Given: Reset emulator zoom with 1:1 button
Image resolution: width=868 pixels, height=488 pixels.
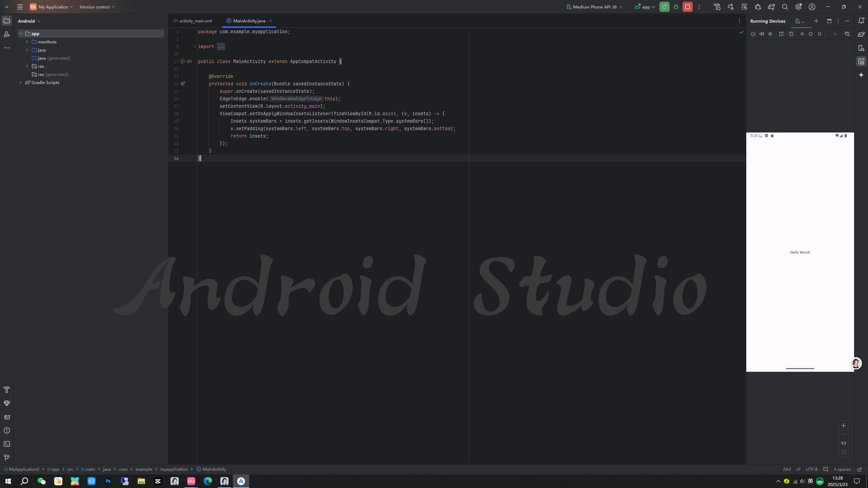Looking at the screenshot, I should tap(843, 443).
